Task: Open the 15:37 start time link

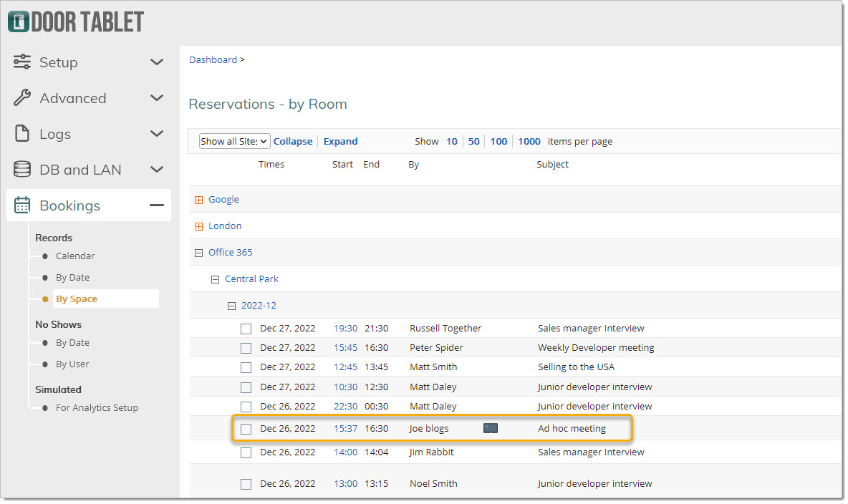Action: point(346,428)
